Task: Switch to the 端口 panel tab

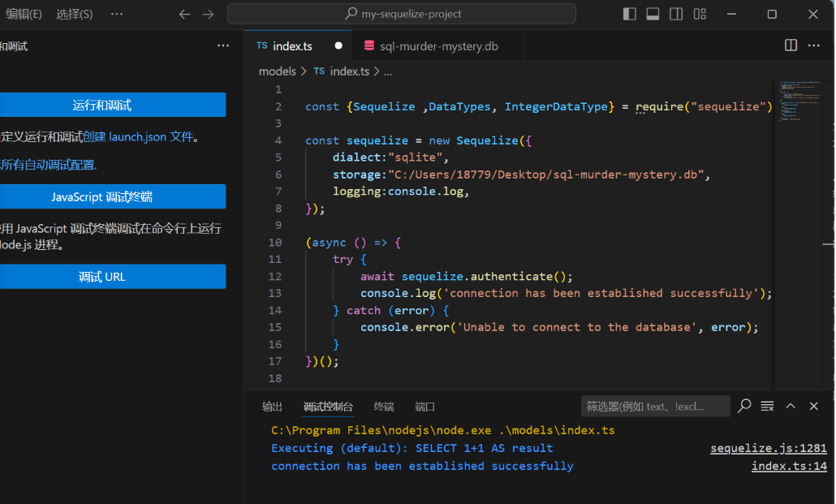Action: pos(425,407)
